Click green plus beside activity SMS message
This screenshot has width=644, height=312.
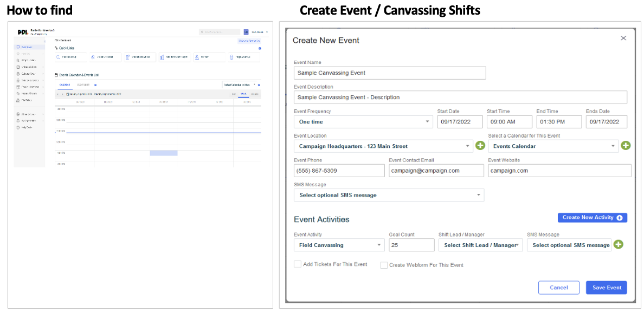(619, 245)
